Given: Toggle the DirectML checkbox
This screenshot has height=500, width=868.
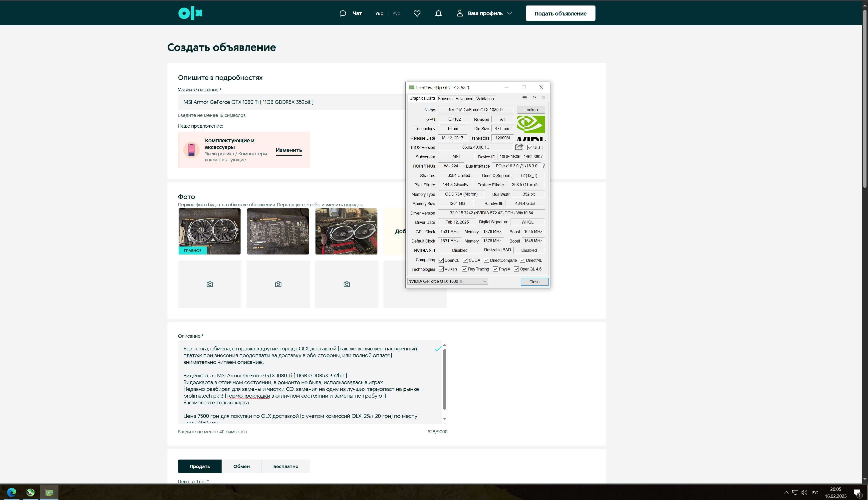Looking at the screenshot, I should pyautogui.click(x=523, y=260).
